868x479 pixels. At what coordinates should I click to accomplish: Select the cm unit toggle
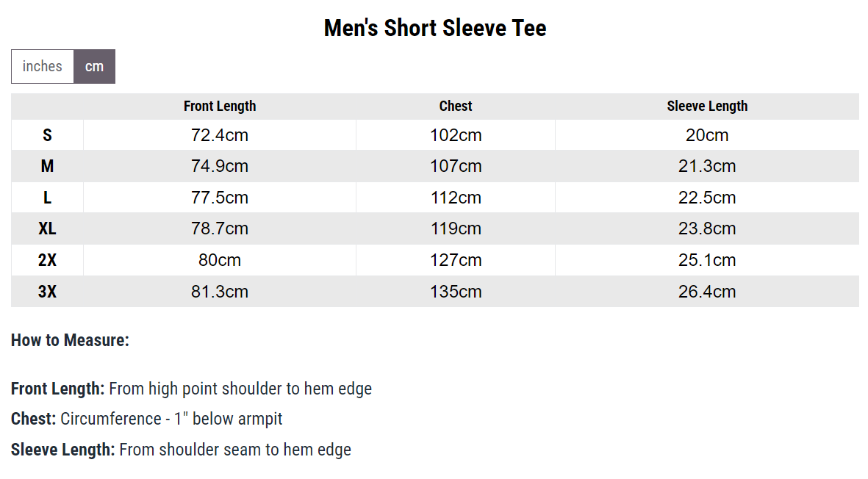94,66
